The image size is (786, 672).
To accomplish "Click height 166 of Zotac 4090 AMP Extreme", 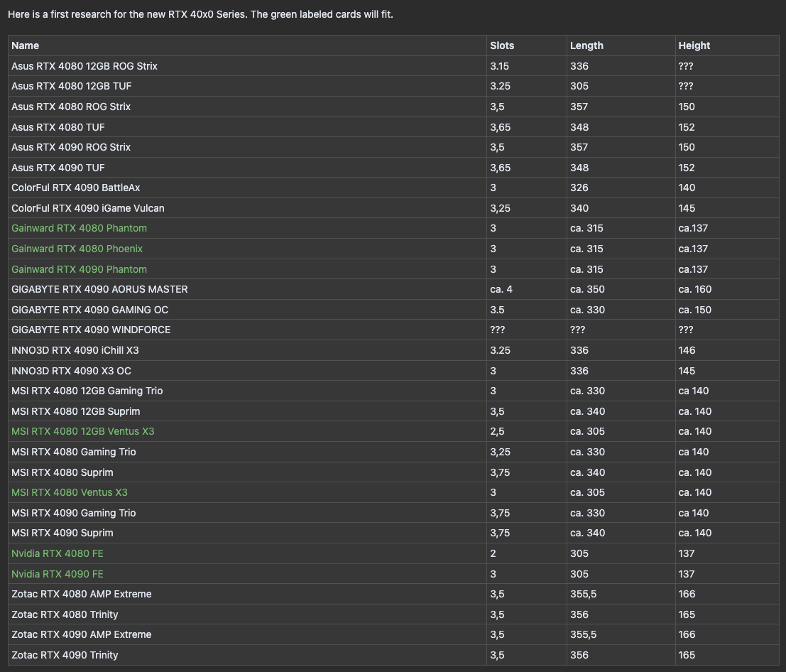I will [687, 635].
